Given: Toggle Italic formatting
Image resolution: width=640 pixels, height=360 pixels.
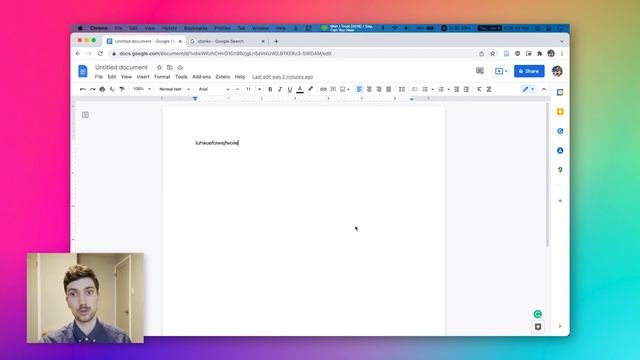Looking at the screenshot, I should pos(280,89).
